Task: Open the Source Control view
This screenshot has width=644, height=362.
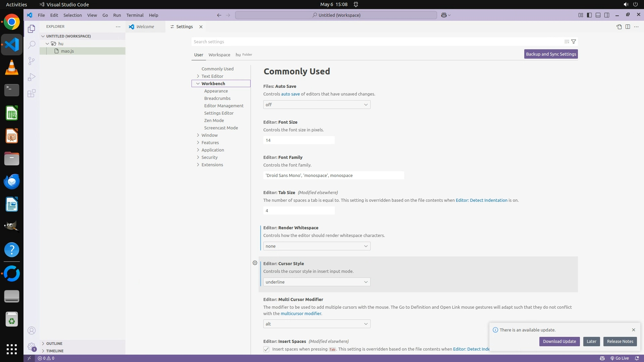Action: (32, 61)
